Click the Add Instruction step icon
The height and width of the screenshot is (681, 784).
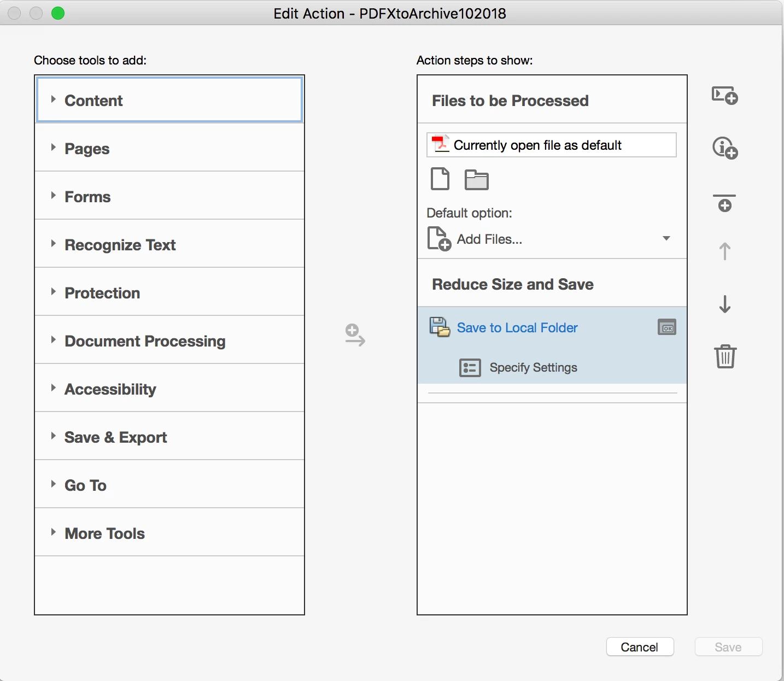click(x=725, y=148)
